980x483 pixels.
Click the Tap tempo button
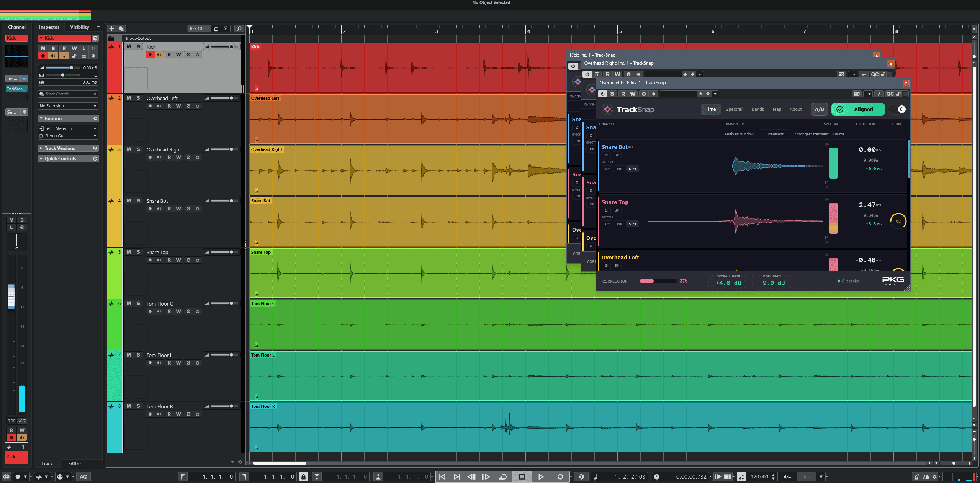[806, 476]
